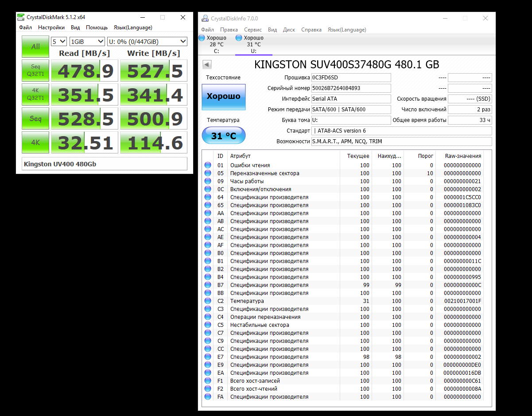
Task: Select raw value 00210017001F in Температура row
Action: [462, 301]
